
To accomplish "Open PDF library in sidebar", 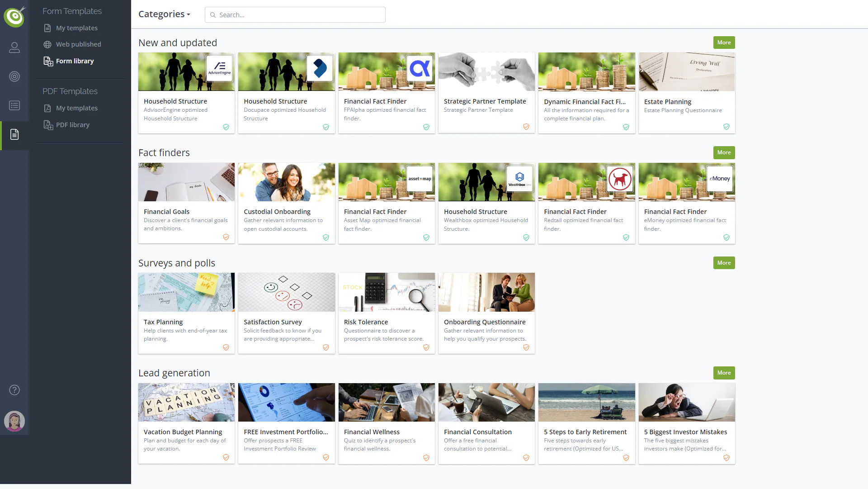I will 73,125.
